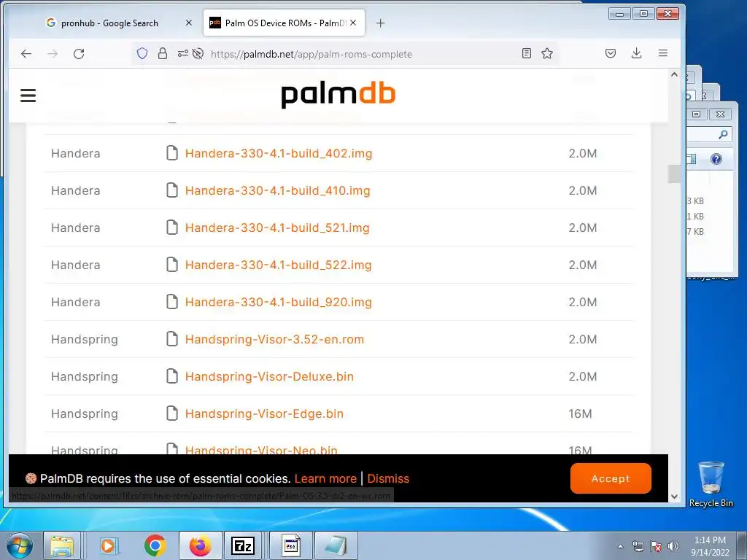The image size is (747, 560).
Task: Toggle reader view icon
Action: click(x=527, y=53)
